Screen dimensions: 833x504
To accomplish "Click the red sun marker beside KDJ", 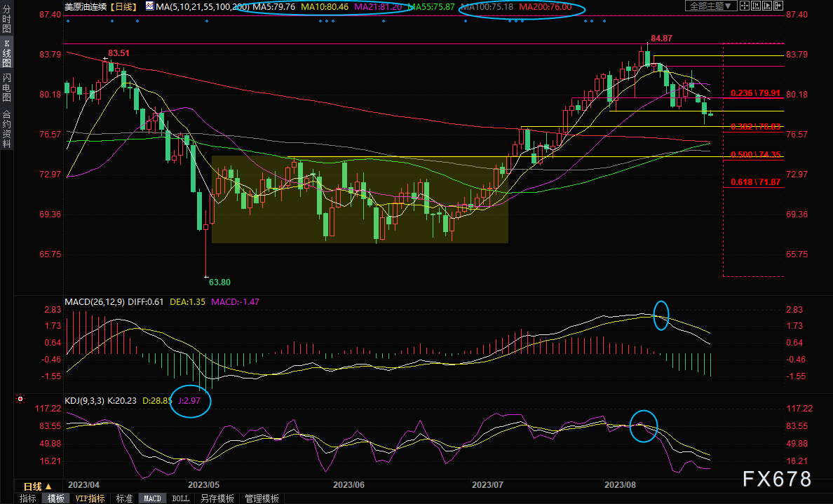I will 20,399.
